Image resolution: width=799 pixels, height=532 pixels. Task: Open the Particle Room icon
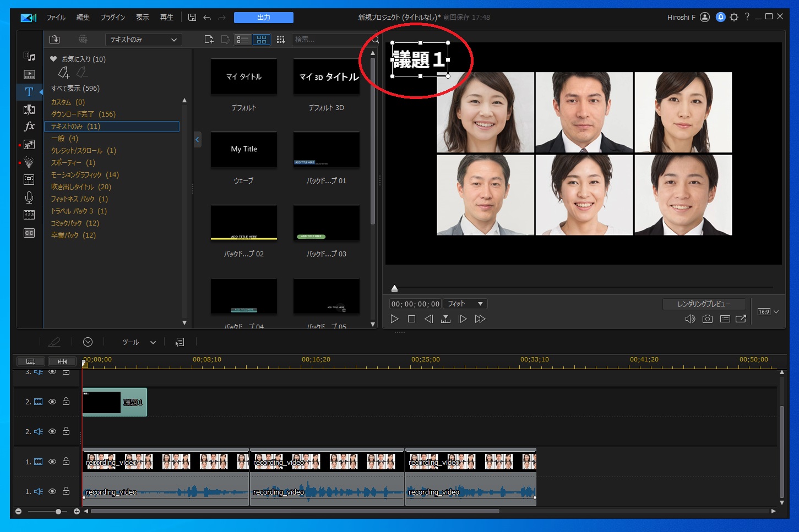click(29, 162)
